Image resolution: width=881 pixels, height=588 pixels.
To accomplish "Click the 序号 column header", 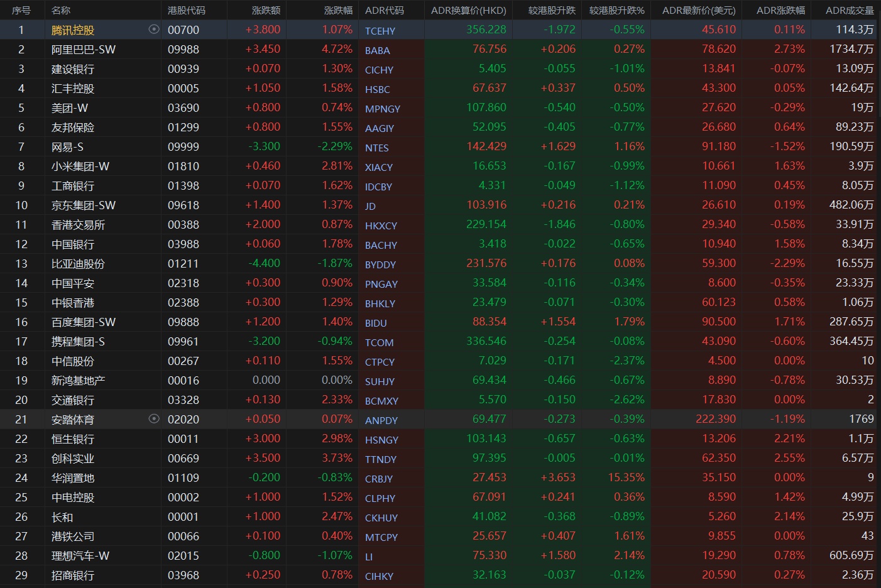I will pos(21,10).
